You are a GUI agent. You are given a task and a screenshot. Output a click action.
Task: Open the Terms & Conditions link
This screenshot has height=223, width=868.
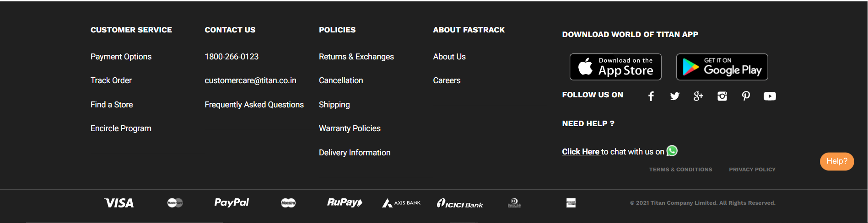tap(680, 170)
